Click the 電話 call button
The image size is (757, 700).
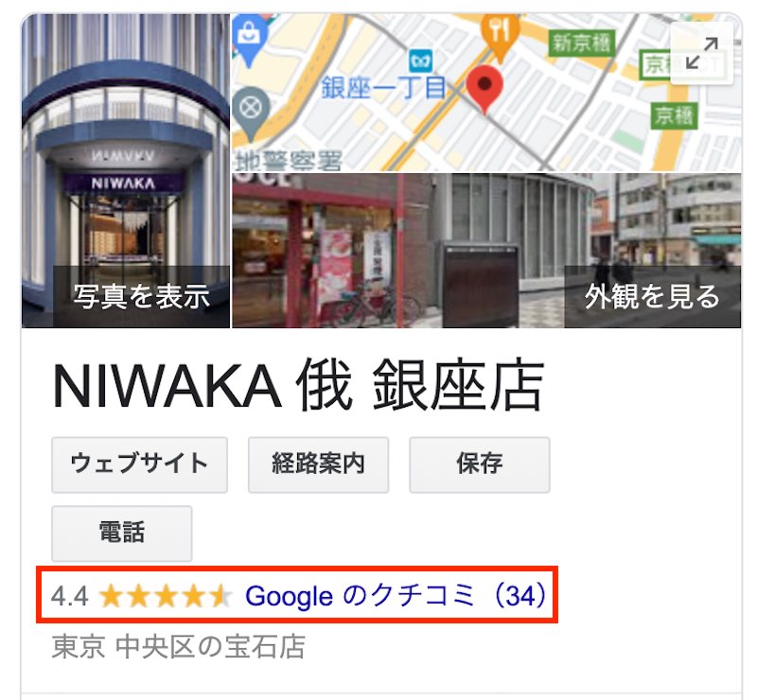click(122, 534)
